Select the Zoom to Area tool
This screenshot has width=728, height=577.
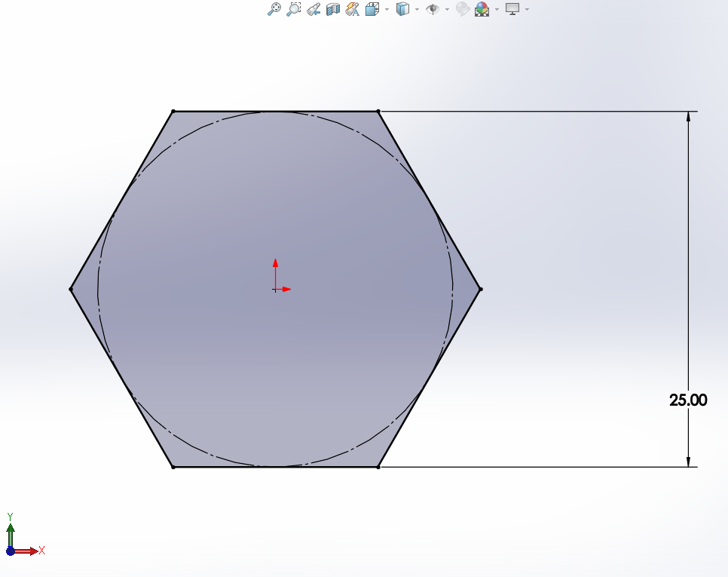[x=293, y=9]
